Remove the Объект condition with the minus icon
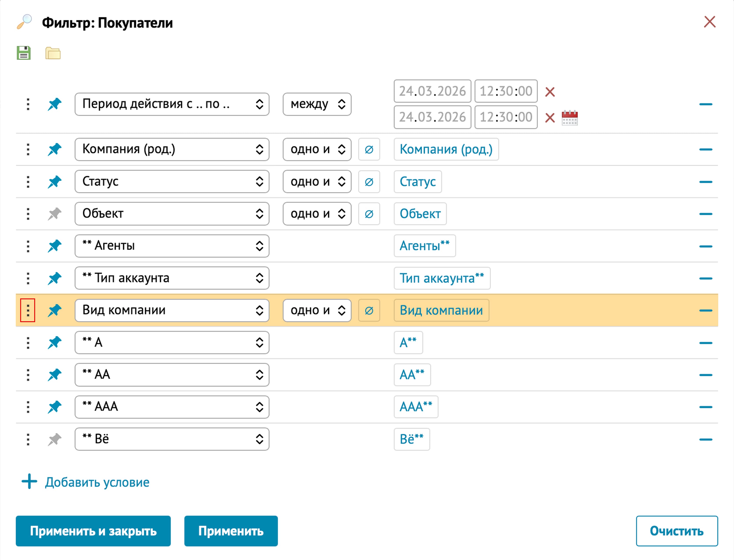This screenshot has width=734, height=560. tap(705, 214)
